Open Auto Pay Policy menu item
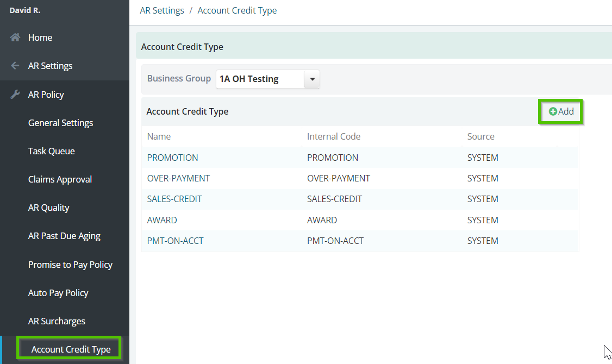Image resolution: width=612 pixels, height=364 pixels. (58, 293)
